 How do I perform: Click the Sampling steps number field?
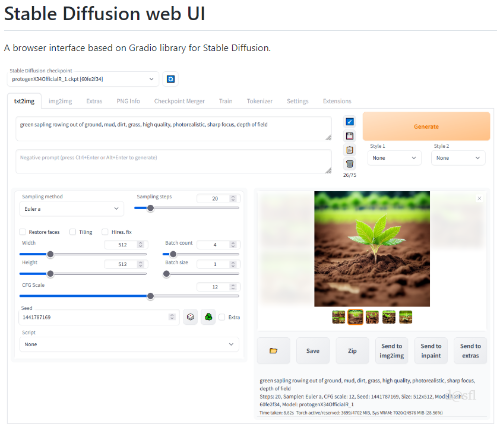[218, 198]
